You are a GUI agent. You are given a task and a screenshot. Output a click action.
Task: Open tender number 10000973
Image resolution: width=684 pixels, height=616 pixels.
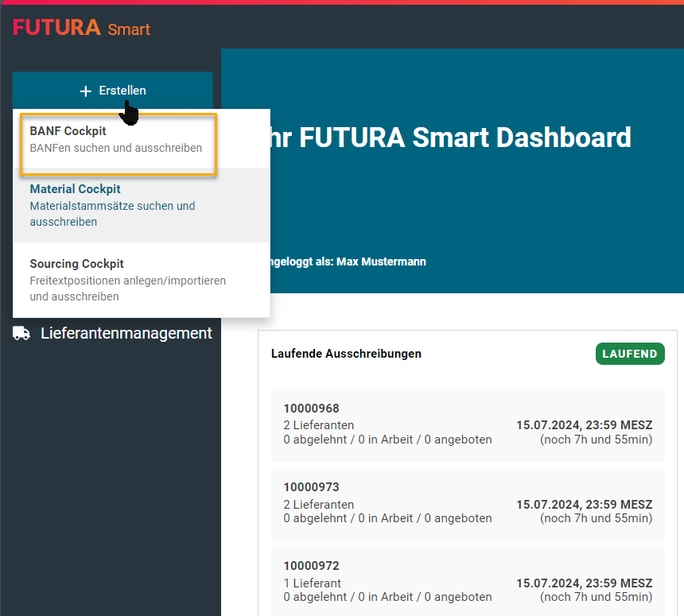tap(311, 487)
